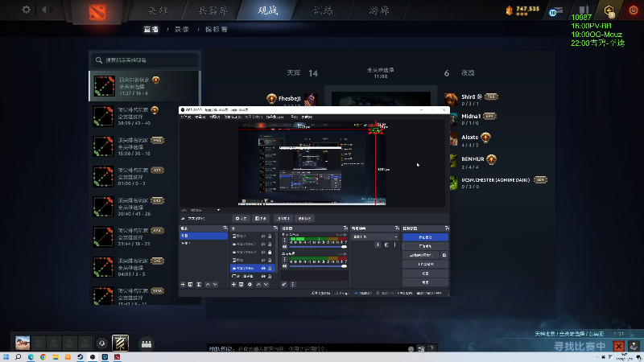Image resolution: width=644 pixels, height=362 pixels.
Task: Switch to the Arcade tab in Dota
Action: click(378, 10)
